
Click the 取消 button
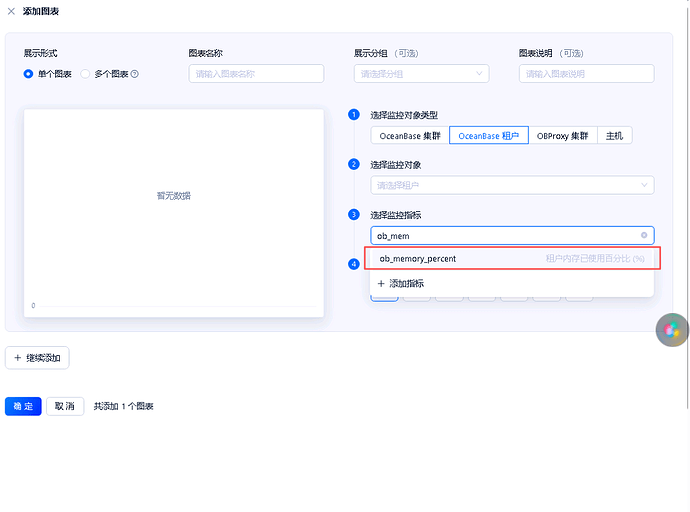[x=65, y=406]
